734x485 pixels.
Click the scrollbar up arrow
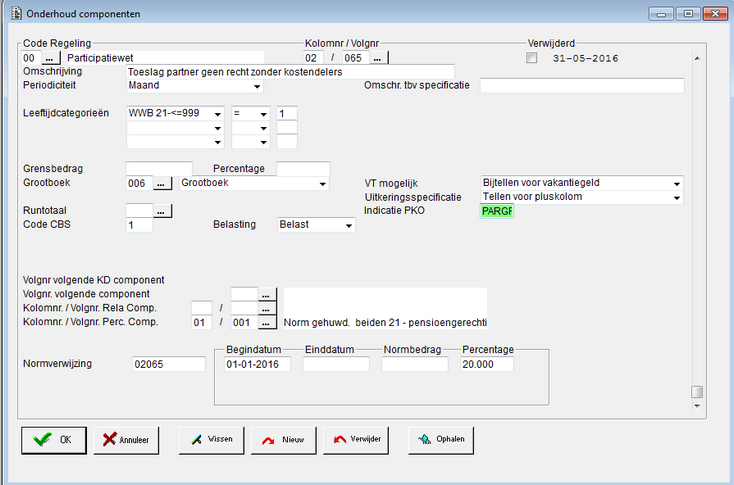[x=697, y=59]
